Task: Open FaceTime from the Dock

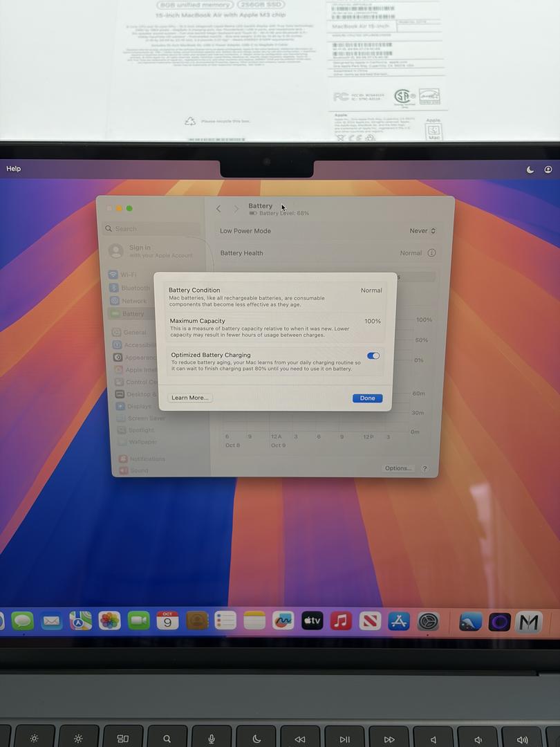Action: point(139,620)
